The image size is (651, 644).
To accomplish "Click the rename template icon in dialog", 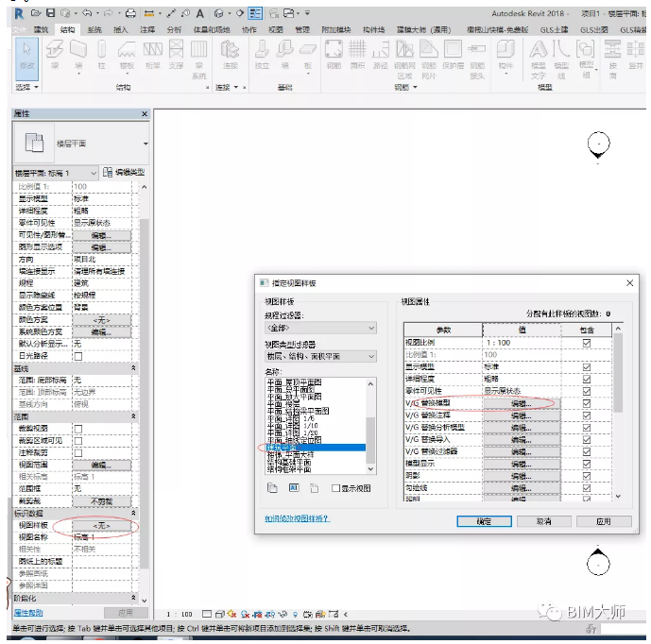I will tap(294, 487).
